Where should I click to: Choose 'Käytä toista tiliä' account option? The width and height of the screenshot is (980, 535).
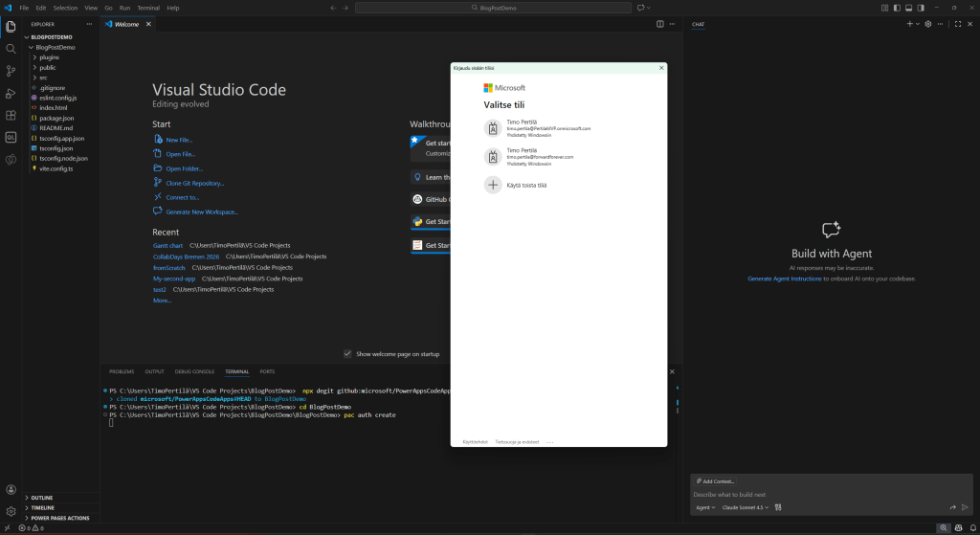pyautogui.click(x=526, y=185)
